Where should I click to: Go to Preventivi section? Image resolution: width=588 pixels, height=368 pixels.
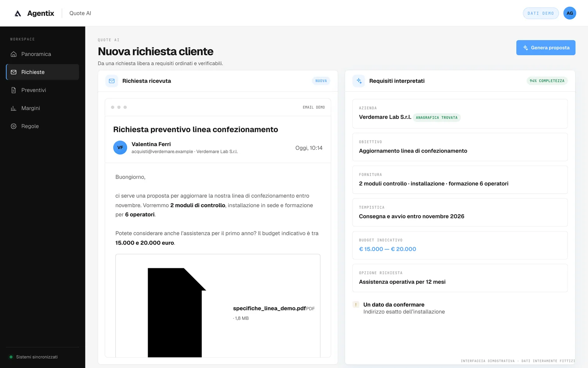tap(43, 90)
